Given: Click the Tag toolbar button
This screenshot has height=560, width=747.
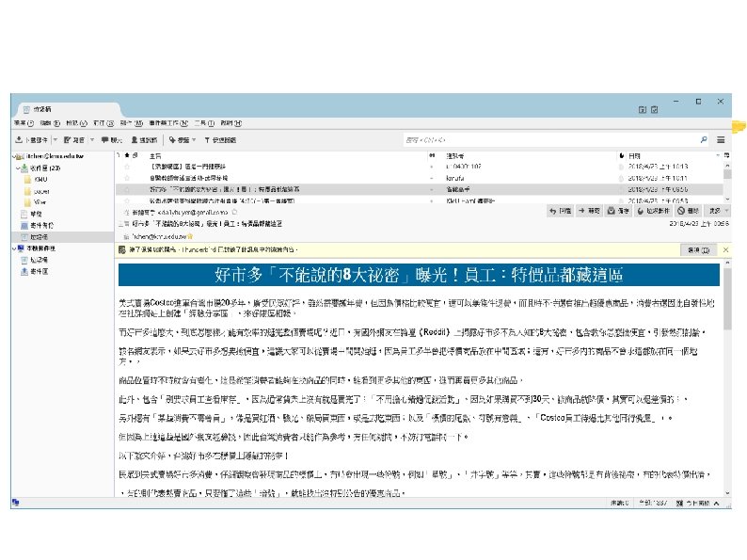Looking at the screenshot, I should click(x=179, y=139).
